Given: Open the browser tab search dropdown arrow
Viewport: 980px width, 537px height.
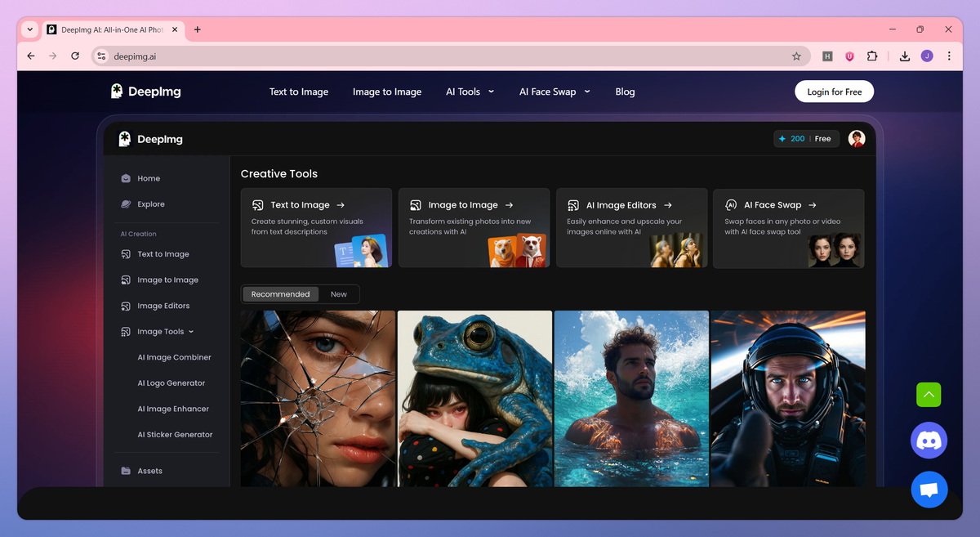Looking at the screenshot, I should point(30,29).
